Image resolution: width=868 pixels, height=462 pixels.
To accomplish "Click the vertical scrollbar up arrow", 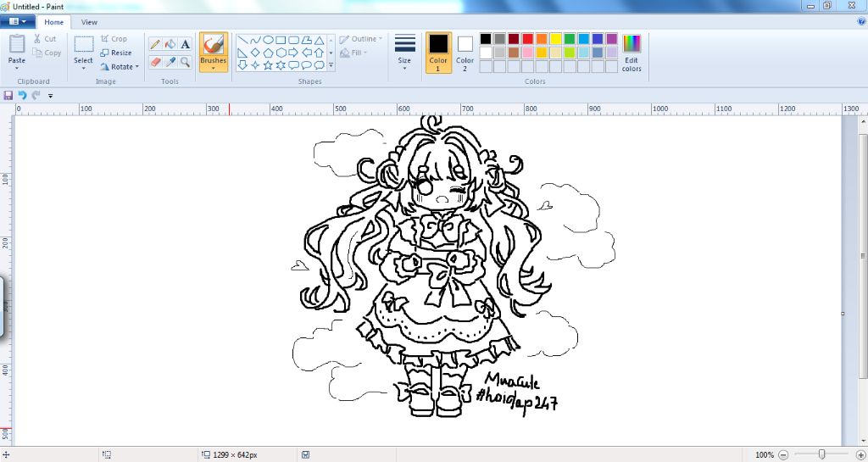I will click(x=863, y=122).
